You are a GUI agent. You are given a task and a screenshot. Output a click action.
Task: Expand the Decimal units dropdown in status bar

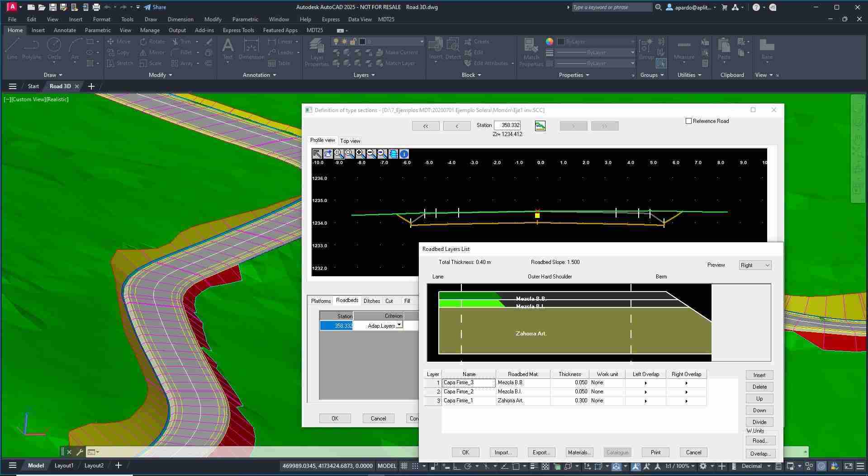tap(768, 466)
